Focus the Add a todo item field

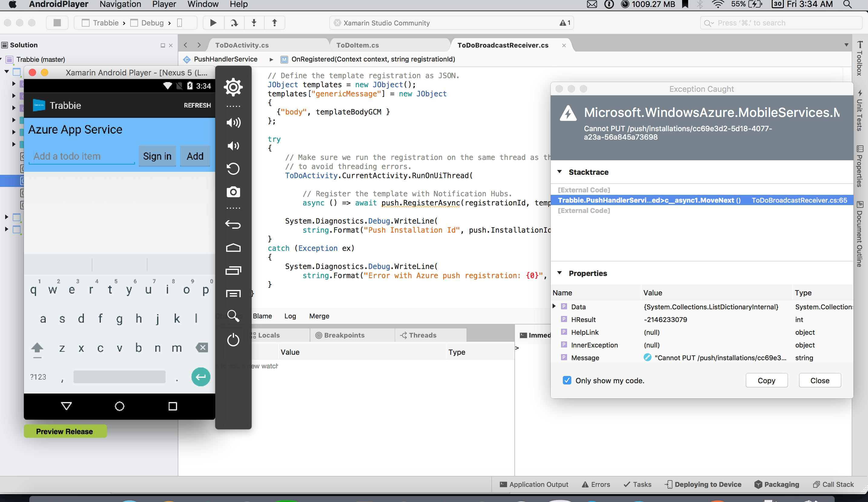point(82,156)
